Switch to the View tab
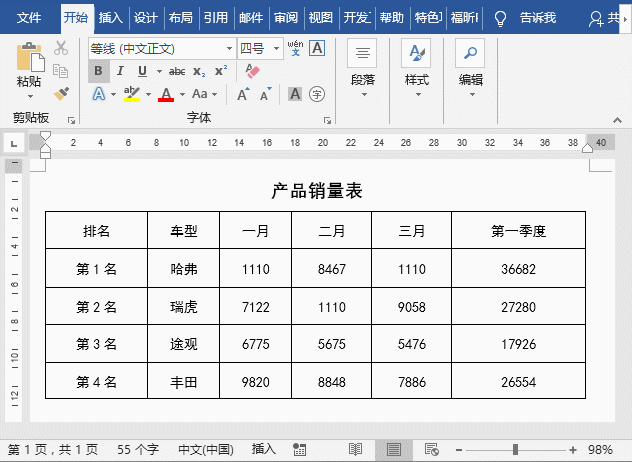Viewport: 632px width, 462px height. coord(320,18)
